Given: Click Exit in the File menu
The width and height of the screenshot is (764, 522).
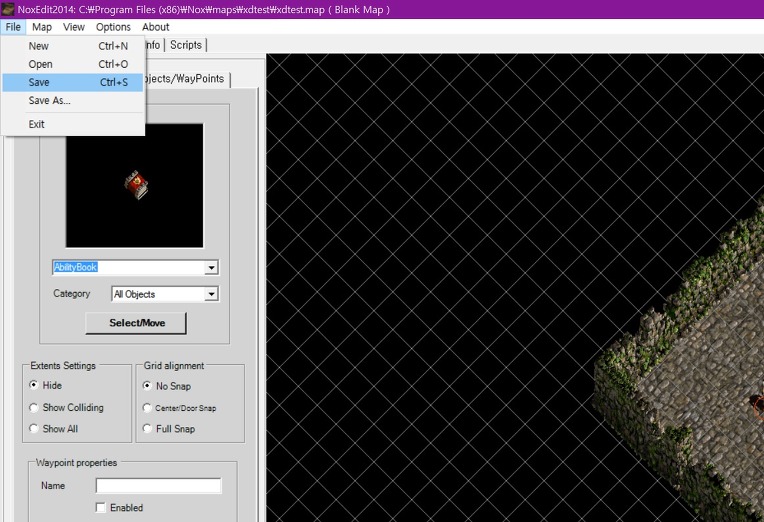Looking at the screenshot, I should tap(37, 124).
